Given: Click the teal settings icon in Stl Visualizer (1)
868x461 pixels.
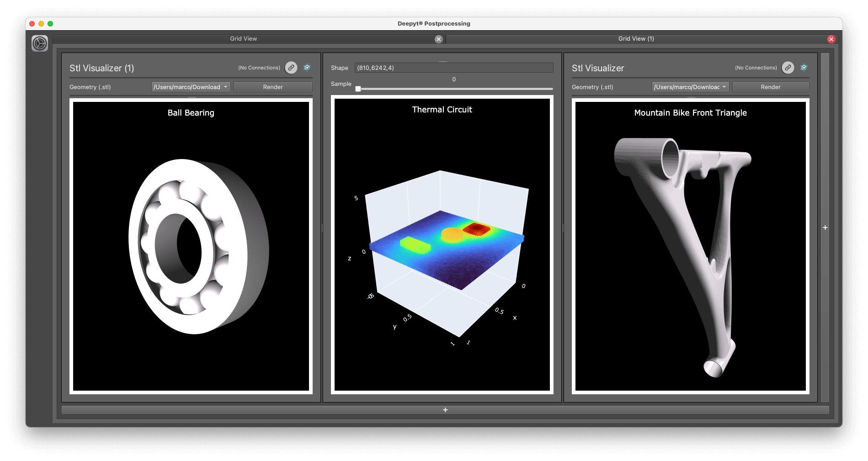Looking at the screenshot, I should point(307,68).
